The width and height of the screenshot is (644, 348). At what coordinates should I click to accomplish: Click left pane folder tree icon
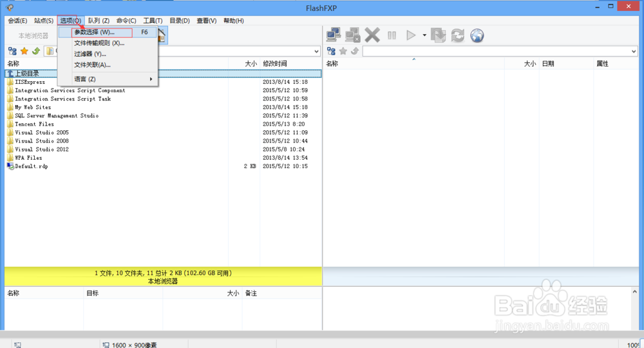pos(12,51)
